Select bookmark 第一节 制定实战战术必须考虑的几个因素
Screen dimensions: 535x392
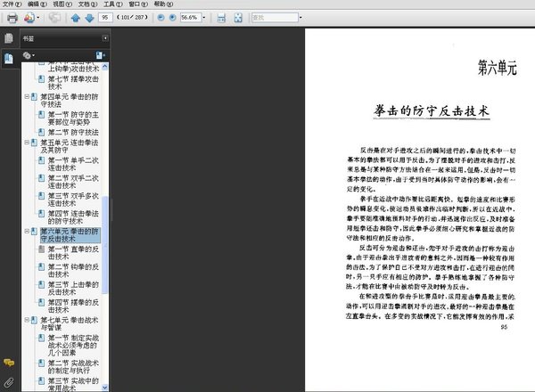[x=73, y=345]
